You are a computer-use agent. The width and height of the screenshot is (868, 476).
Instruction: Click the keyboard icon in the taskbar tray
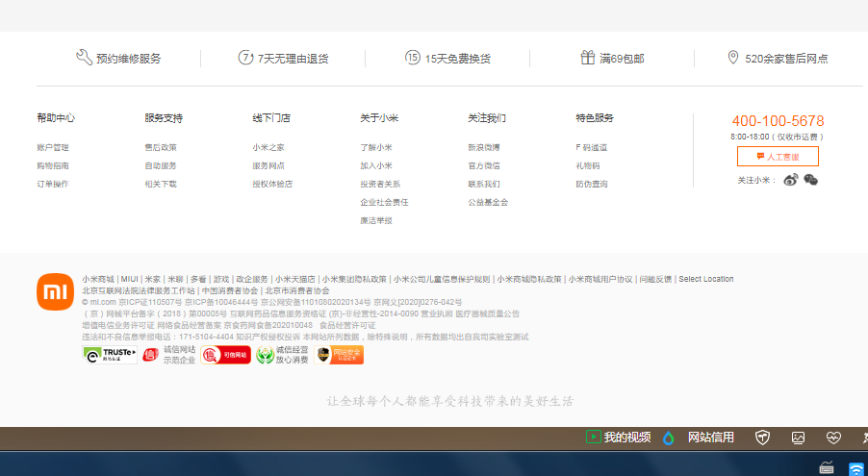(827, 468)
